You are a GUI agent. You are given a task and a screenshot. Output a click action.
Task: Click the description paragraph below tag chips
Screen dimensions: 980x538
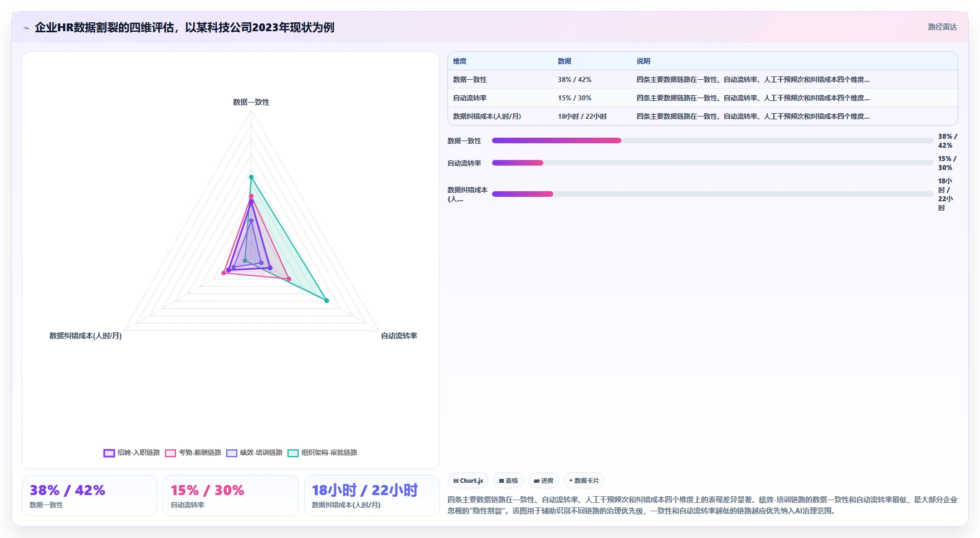click(703, 505)
